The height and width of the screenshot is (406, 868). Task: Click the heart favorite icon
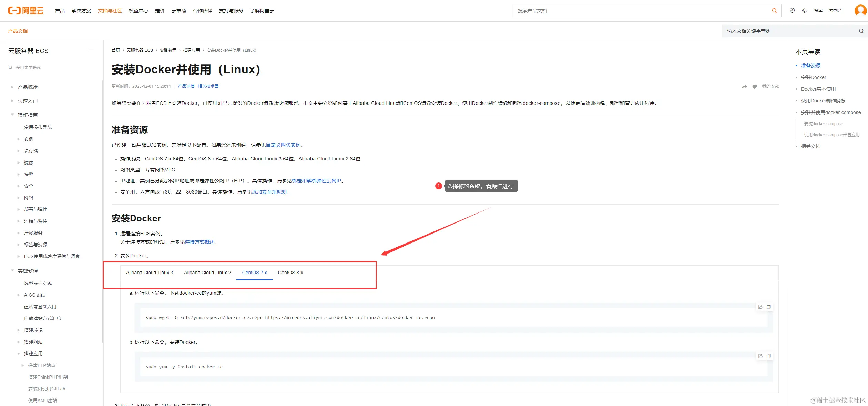click(x=755, y=86)
